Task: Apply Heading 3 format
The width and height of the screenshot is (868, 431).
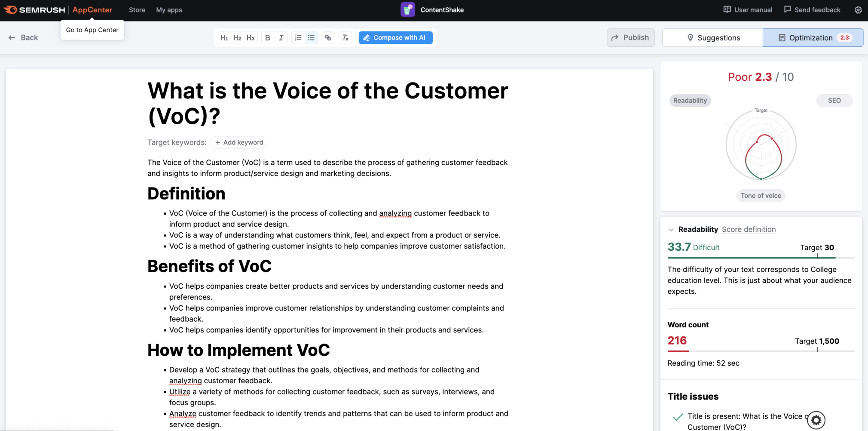Action: click(x=251, y=38)
